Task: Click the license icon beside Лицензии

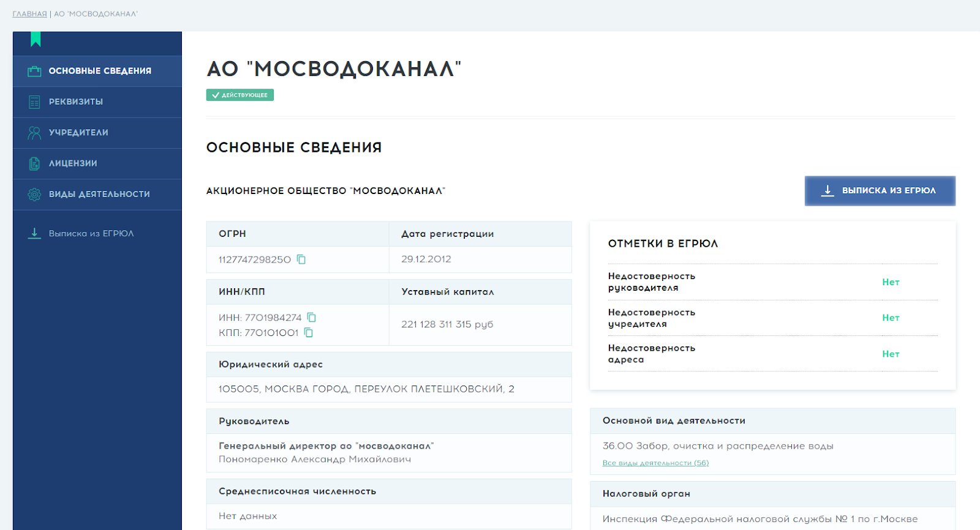Action: (x=34, y=163)
